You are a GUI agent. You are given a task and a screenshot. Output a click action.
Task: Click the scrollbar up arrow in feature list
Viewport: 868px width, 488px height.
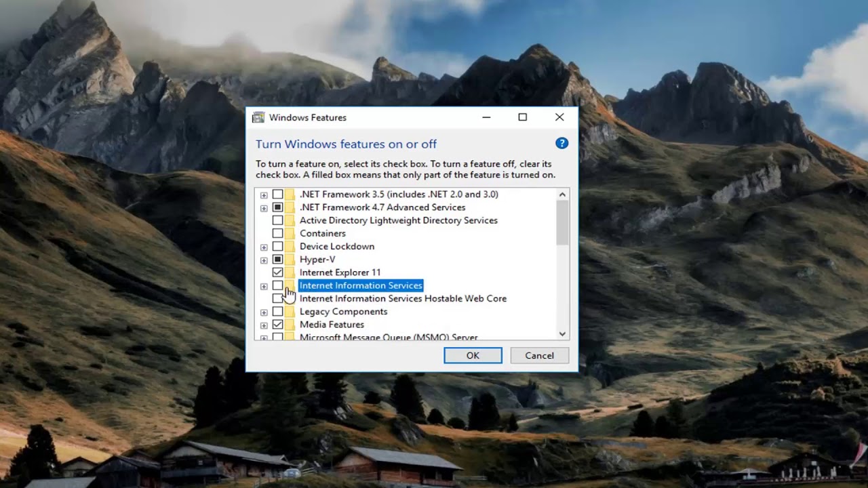562,195
